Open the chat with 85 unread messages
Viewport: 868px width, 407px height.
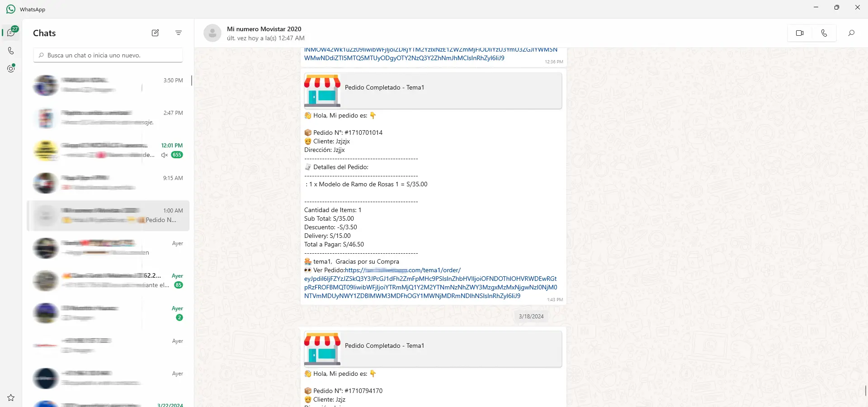(108, 281)
